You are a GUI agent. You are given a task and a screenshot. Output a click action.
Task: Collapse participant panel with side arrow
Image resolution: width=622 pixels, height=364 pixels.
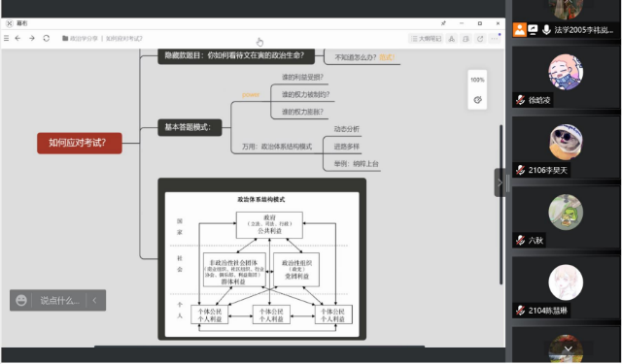(x=500, y=182)
